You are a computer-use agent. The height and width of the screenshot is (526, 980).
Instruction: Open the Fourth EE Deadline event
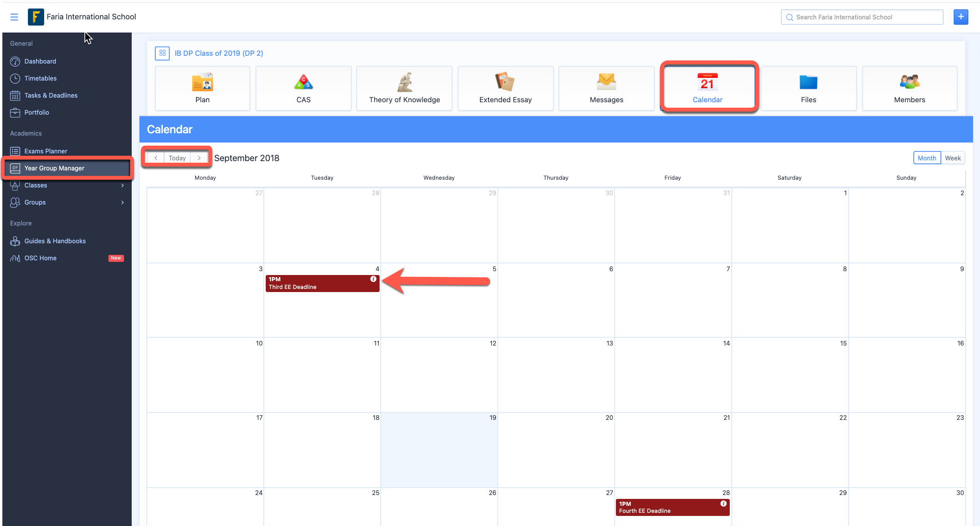[x=672, y=507]
